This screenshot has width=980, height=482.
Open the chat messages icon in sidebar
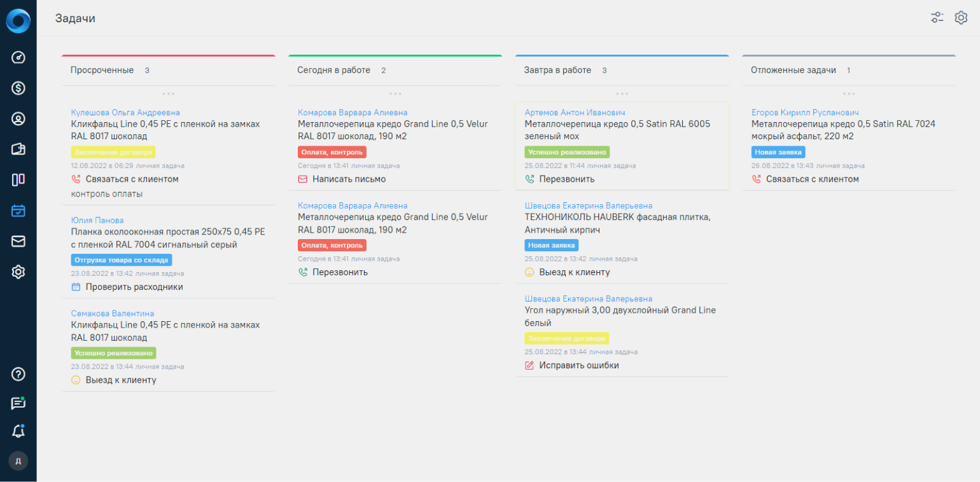(18, 404)
